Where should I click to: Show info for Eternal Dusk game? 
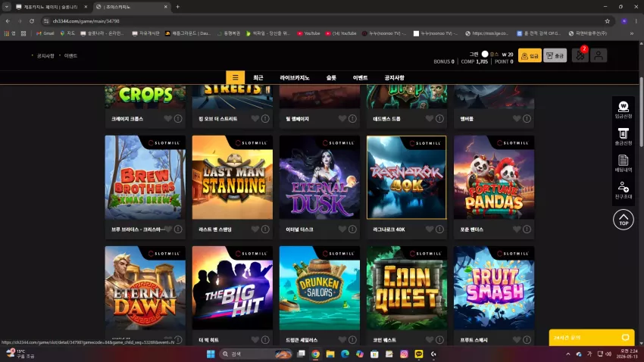352,229
